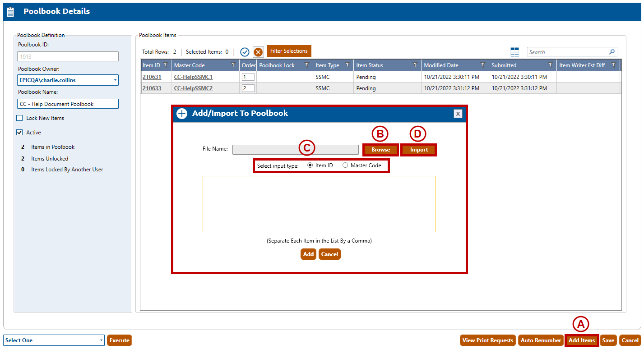Open the Item Status column filter icon
The width and height of the screenshot is (644, 349).
tap(415, 65)
